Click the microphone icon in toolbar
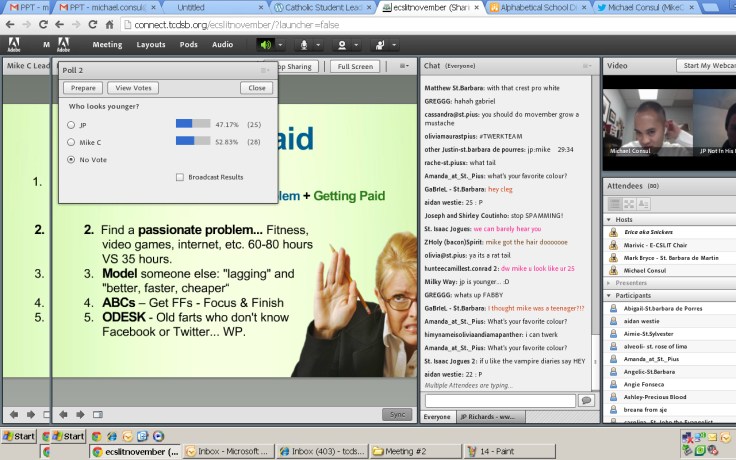 [x=304, y=45]
